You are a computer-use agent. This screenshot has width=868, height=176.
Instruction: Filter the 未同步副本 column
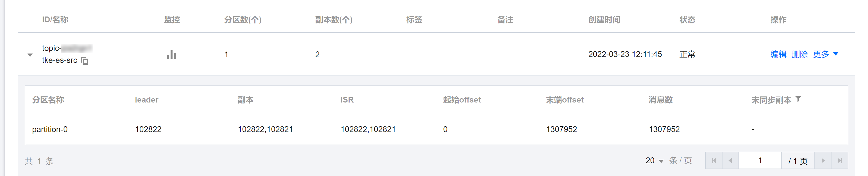(798, 99)
